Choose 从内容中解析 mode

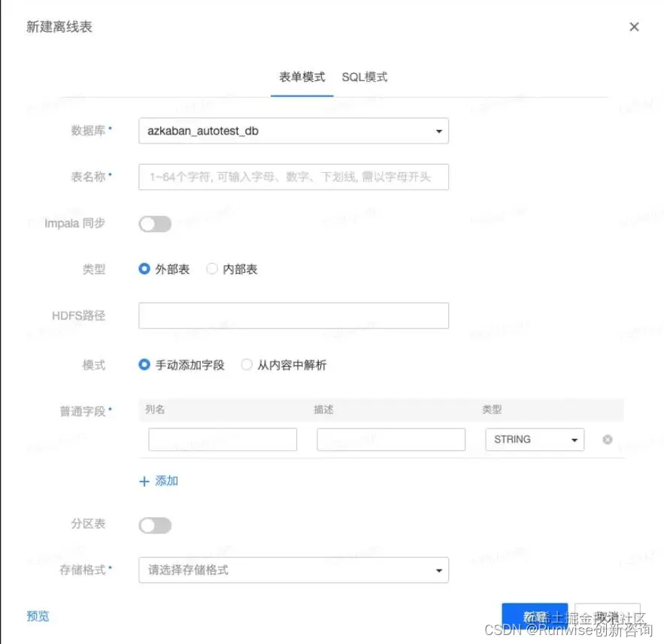pyautogui.click(x=247, y=364)
